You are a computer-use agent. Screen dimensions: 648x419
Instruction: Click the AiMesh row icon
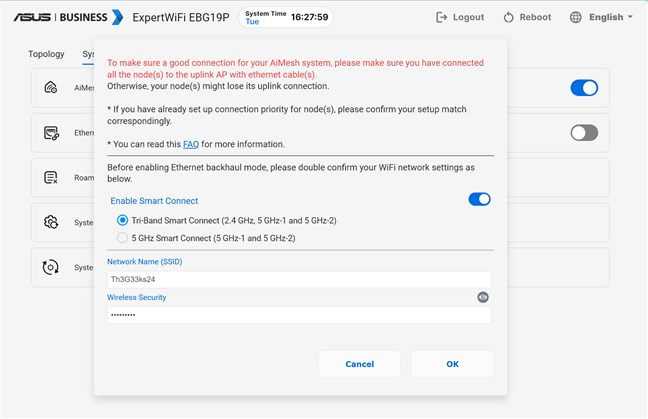pyautogui.click(x=51, y=88)
